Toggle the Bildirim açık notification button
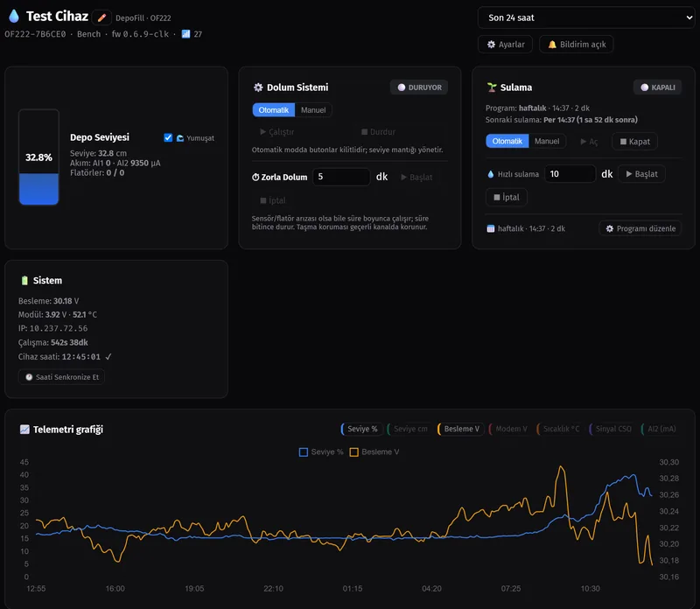This screenshot has width=700, height=609. pos(577,45)
